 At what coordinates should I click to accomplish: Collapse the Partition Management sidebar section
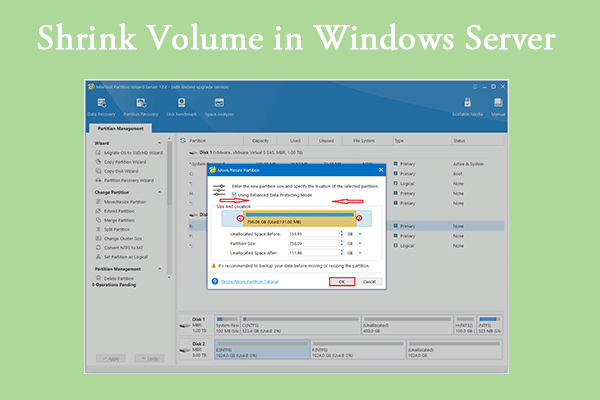pyautogui.click(x=160, y=269)
